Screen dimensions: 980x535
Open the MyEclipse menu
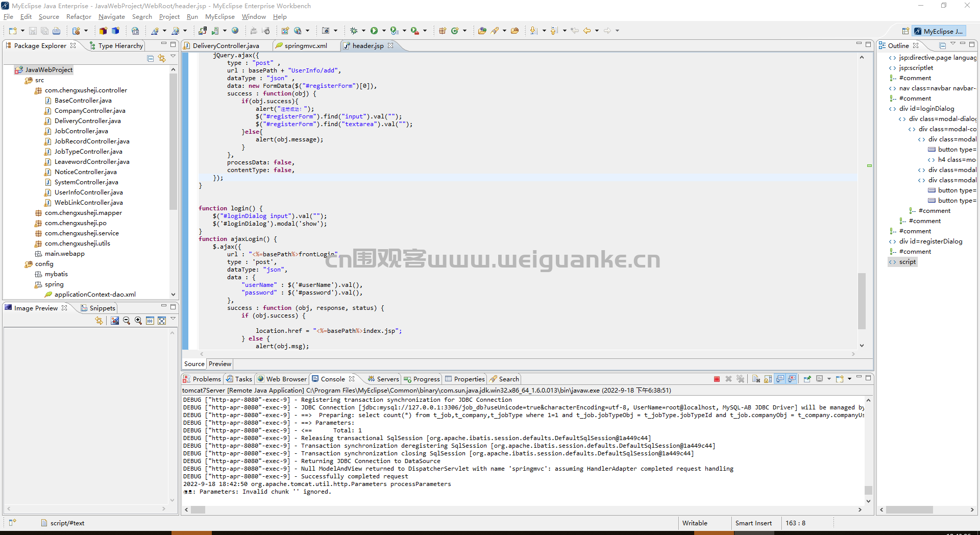click(x=220, y=17)
